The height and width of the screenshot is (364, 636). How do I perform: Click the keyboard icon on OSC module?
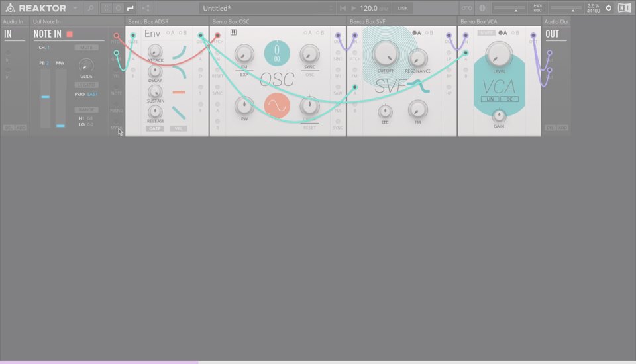coord(233,32)
